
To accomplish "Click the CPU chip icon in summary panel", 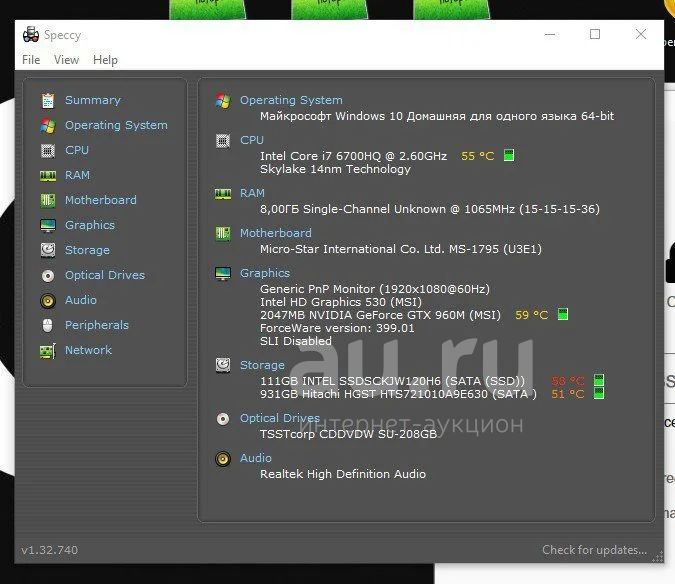I will (223, 141).
